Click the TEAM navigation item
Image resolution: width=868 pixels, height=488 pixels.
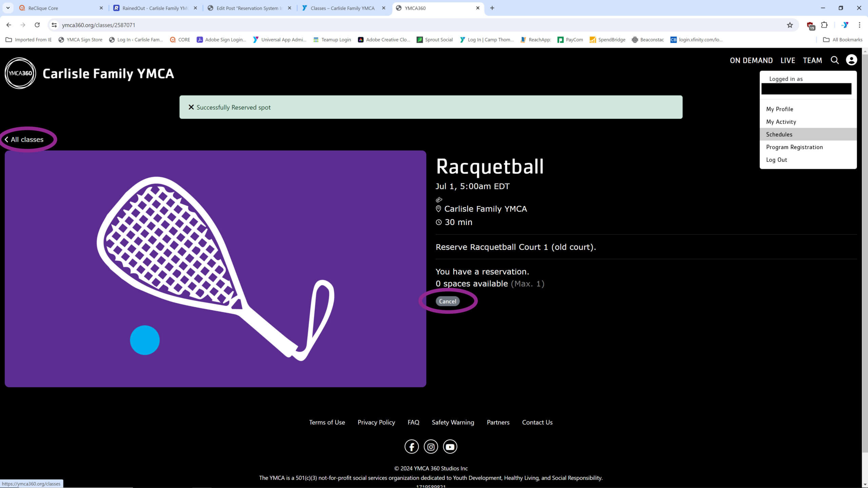click(812, 60)
